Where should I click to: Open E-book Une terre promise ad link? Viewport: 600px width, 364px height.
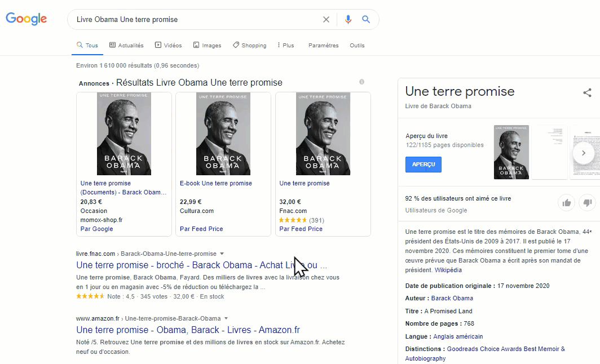pyautogui.click(x=216, y=183)
